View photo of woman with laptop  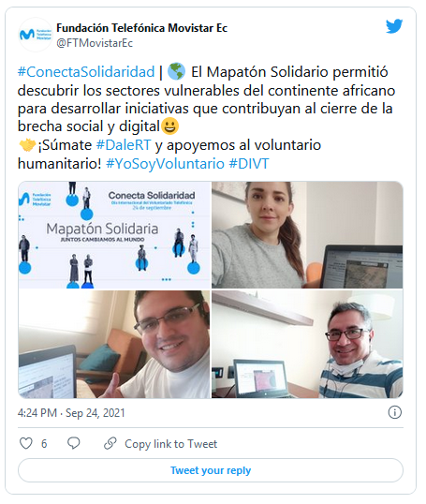point(307,235)
